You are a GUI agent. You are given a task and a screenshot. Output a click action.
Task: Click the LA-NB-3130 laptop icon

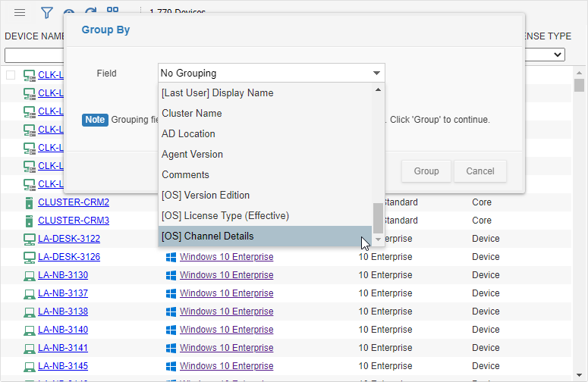tap(30, 276)
